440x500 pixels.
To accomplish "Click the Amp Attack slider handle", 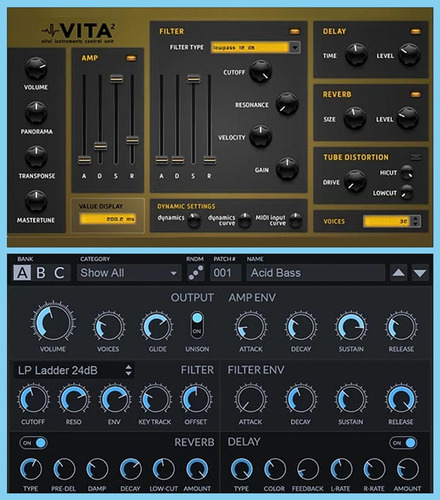I will (84, 160).
